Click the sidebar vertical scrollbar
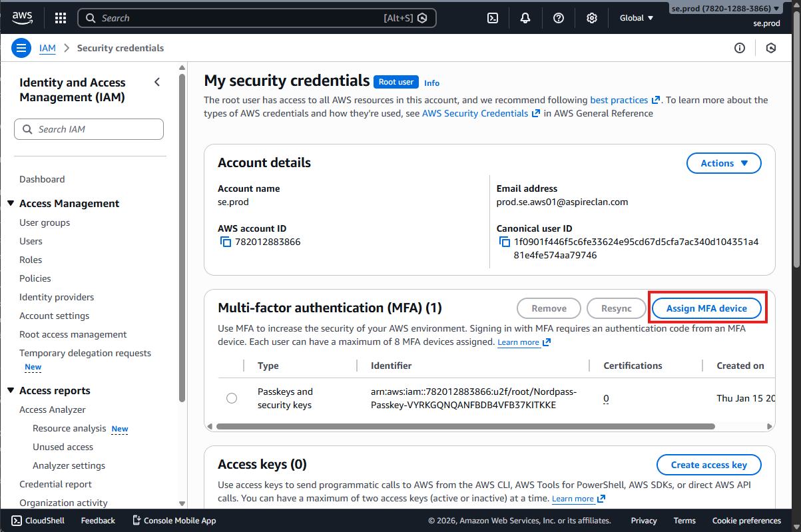Screen dimensions: 801x532 182,237
